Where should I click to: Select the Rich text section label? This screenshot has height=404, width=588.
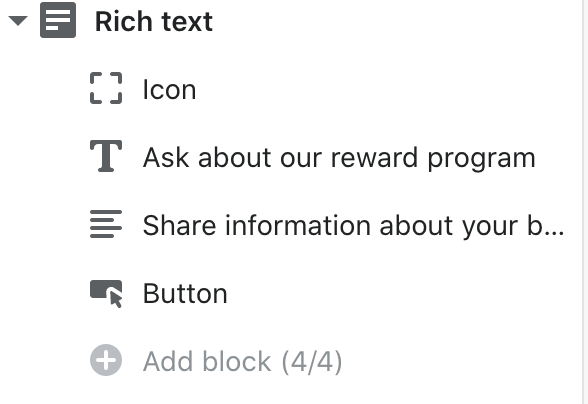(154, 21)
